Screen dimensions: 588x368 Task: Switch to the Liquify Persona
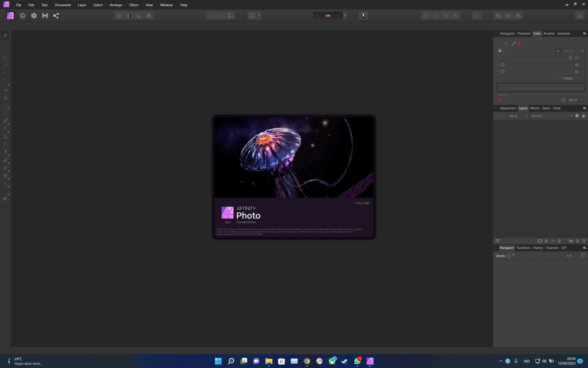click(x=23, y=16)
